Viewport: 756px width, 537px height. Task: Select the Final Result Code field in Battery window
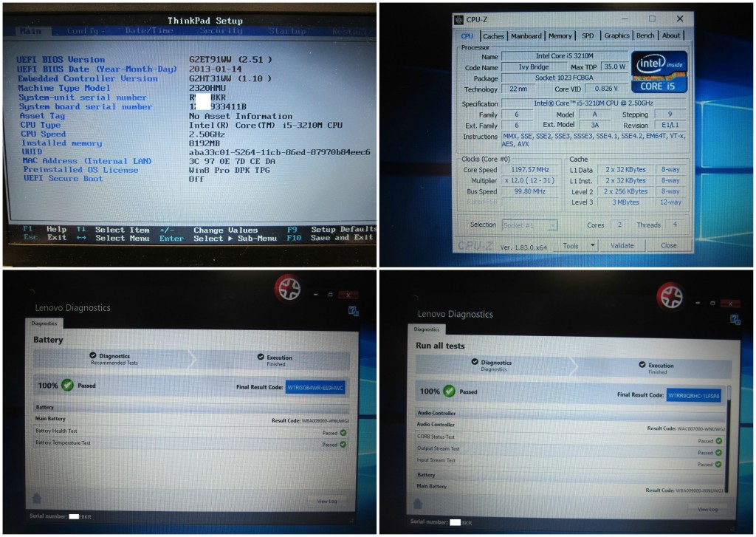pyautogui.click(x=315, y=388)
